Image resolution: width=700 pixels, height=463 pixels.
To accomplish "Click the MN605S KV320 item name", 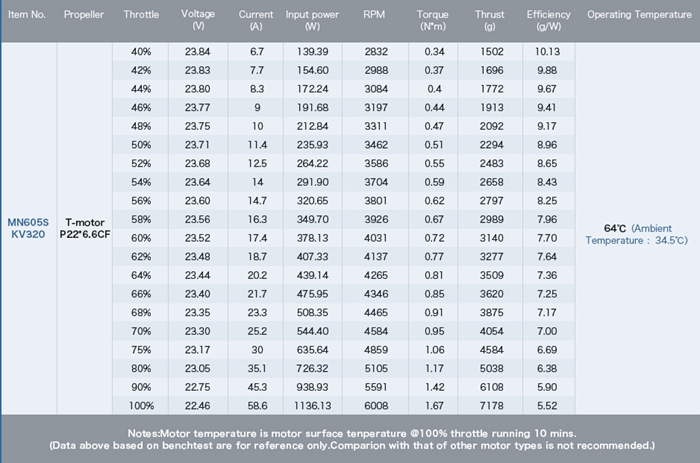I will [x=26, y=226].
